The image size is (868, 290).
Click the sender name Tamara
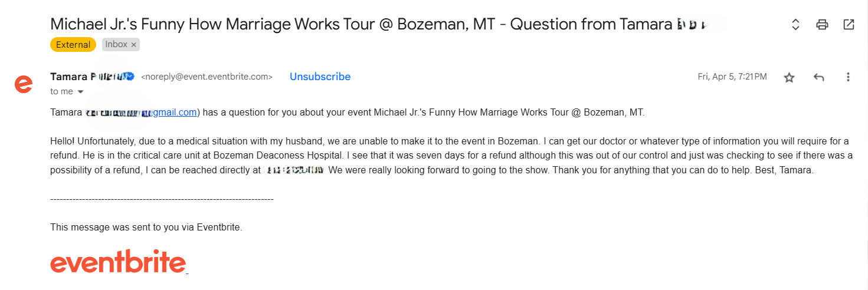[x=69, y=77]
